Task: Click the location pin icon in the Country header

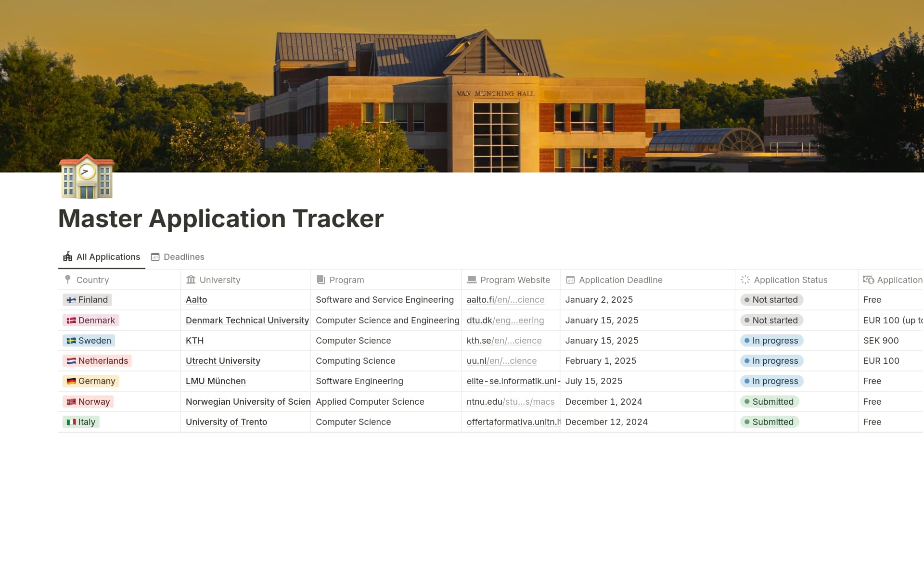Action: 67,280
